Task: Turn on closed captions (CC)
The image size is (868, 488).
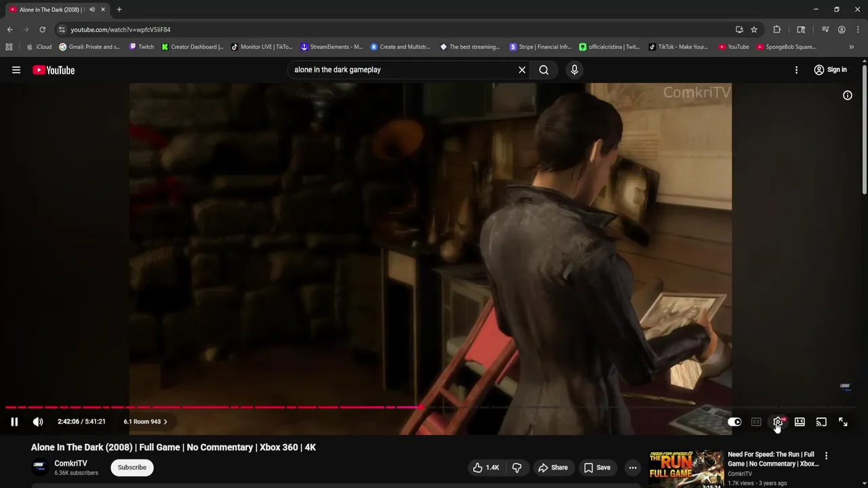Action: pos(756,422)
